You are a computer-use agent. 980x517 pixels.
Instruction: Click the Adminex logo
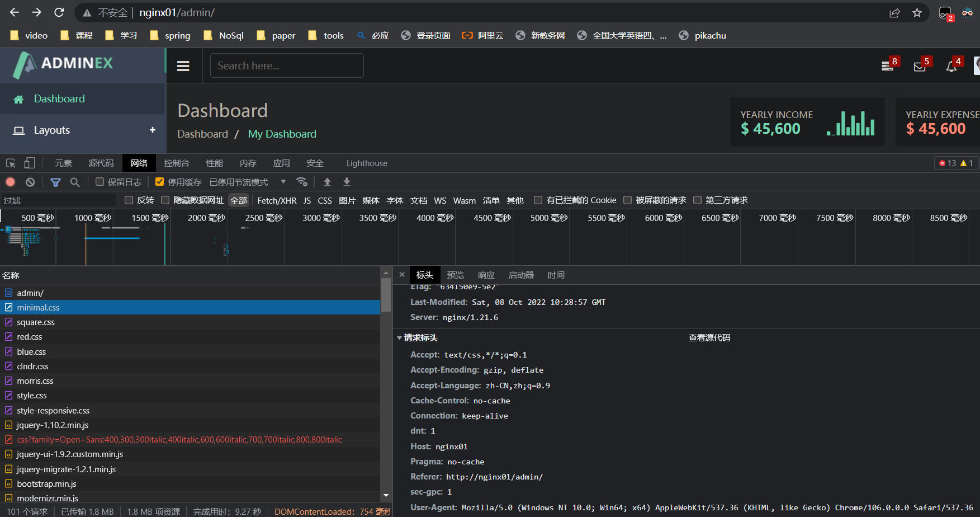click(x=63, y=64)
